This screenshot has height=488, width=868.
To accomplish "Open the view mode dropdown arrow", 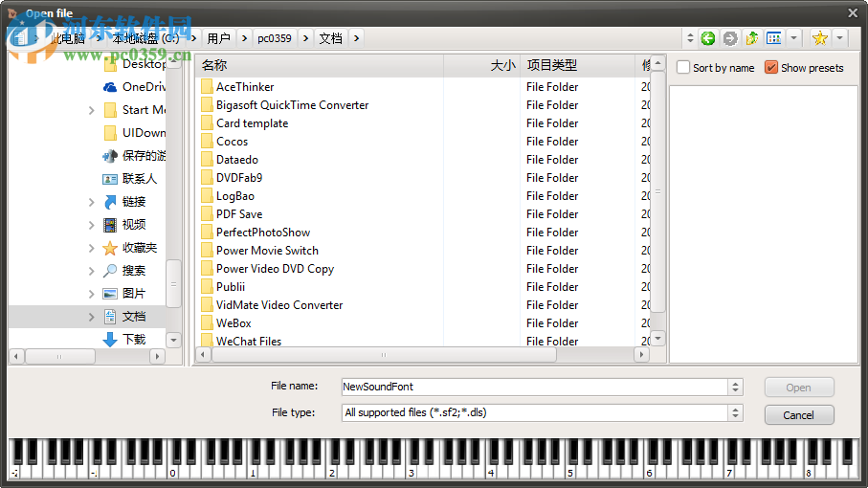I will click(x=793, y=38).
